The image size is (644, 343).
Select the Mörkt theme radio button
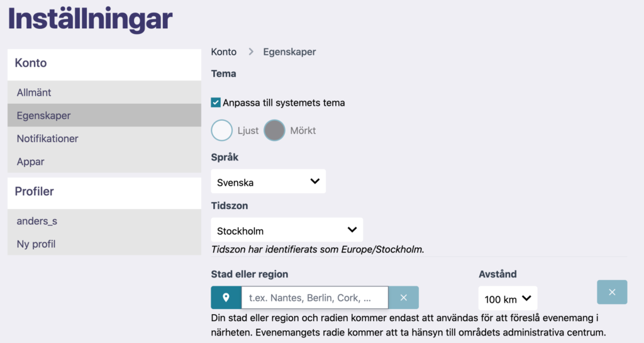[x=274, y=130]
